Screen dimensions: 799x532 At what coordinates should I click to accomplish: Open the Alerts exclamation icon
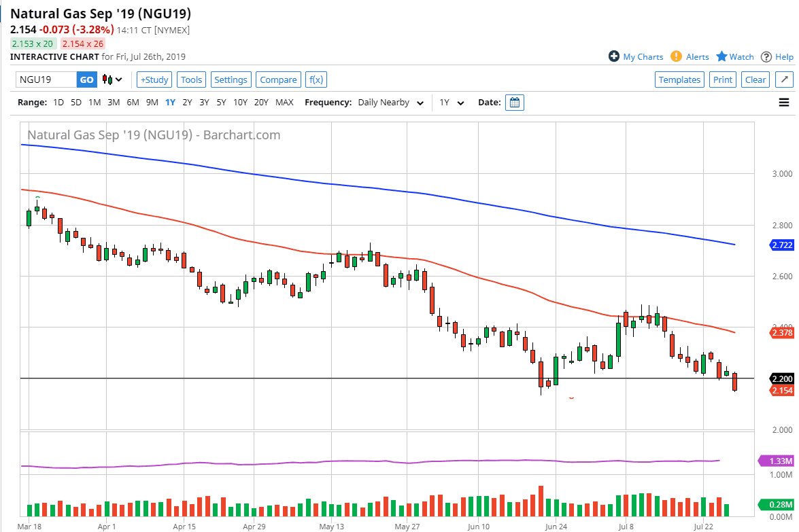(x=676, y=56)
